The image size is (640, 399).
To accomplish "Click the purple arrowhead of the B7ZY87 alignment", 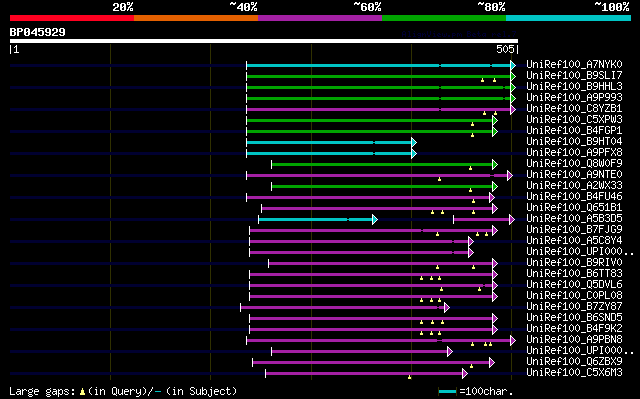I will click(447, 308).
